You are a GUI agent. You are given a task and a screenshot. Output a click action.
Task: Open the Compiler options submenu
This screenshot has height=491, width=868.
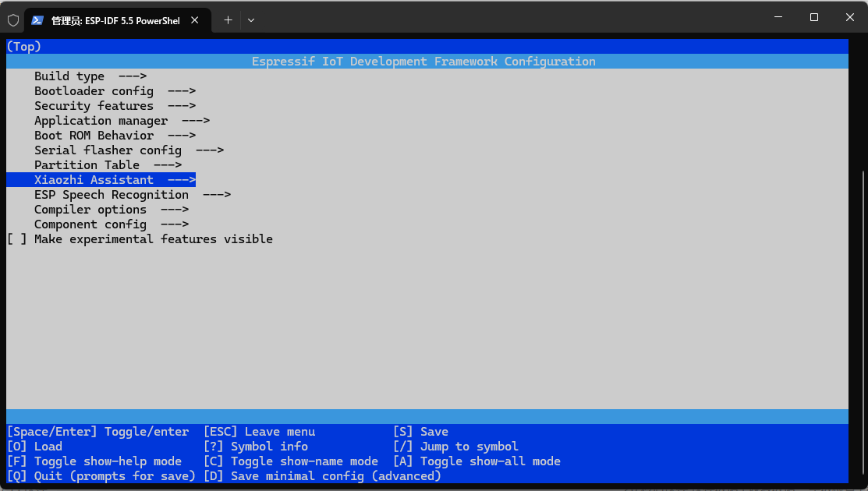[x=112, y=210]
